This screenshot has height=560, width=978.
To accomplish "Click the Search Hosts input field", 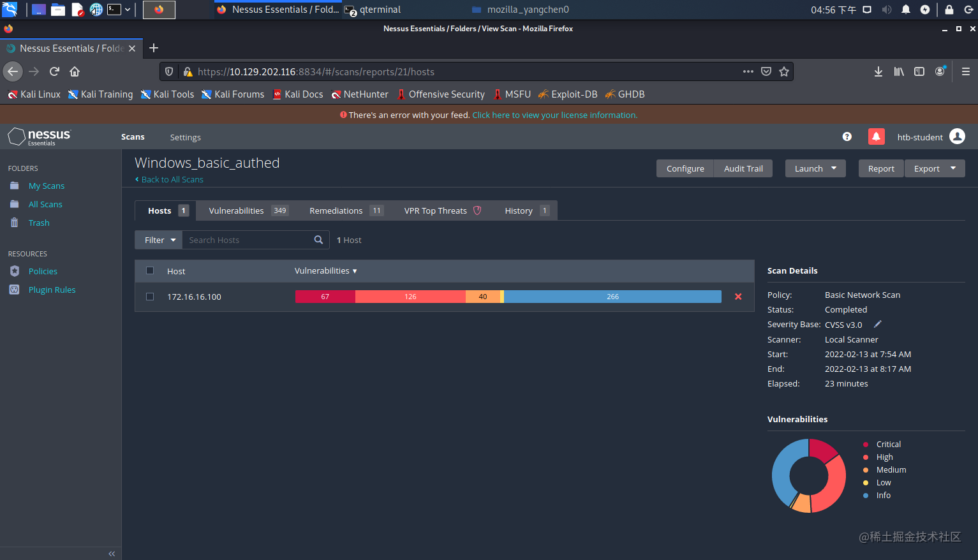I will [255, 240].
